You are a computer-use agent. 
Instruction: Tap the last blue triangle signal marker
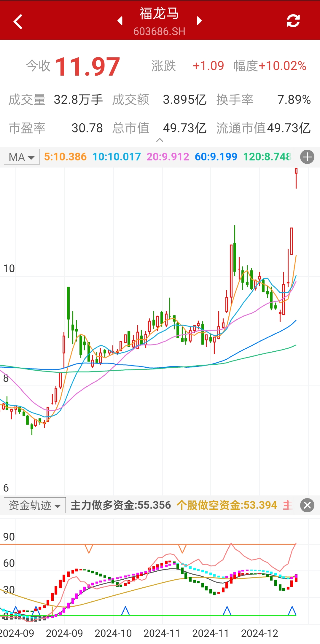(x=292, y=611)
